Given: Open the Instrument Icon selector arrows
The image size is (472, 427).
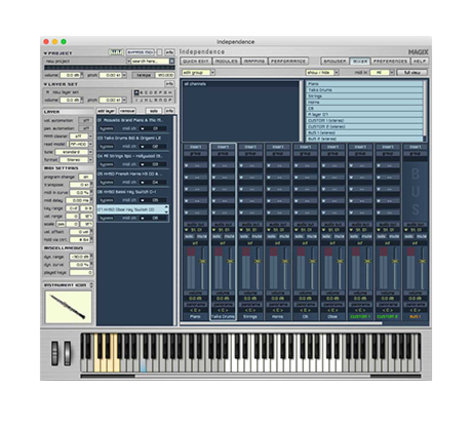Looking at the screenshot, I should (91, 285).
